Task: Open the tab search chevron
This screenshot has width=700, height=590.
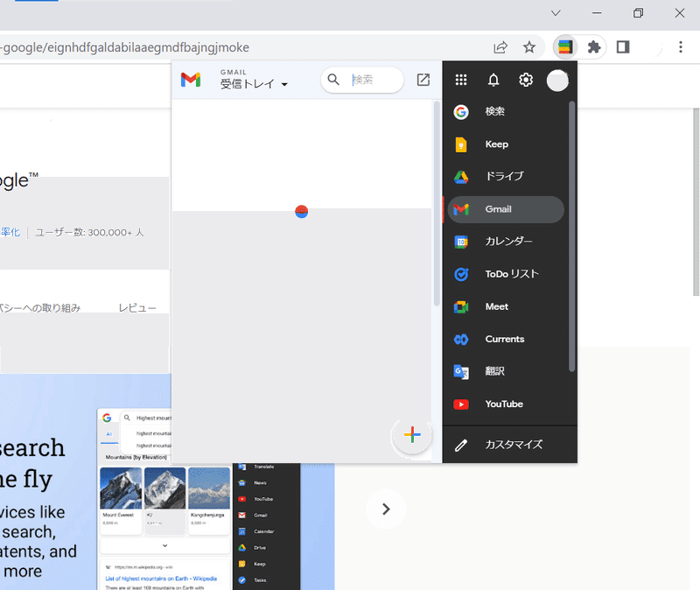Action: pyautogui.click(x=556, y=13)
